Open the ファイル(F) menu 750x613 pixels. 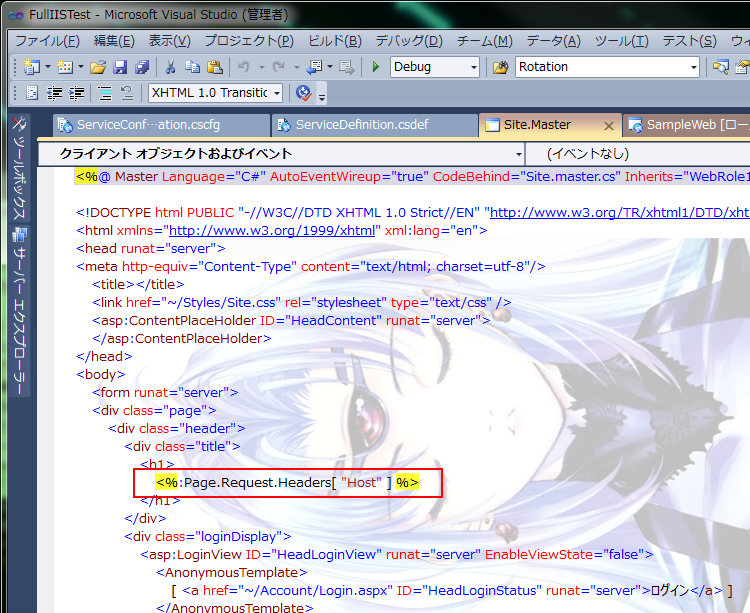pos(47,41)
